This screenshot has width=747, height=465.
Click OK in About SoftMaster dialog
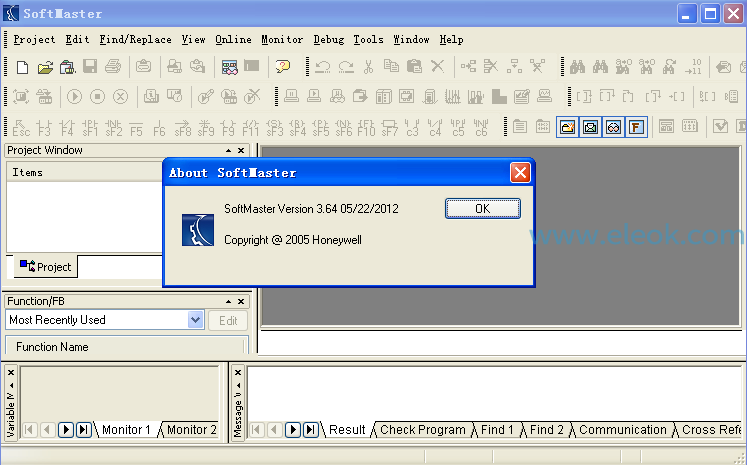483,209
